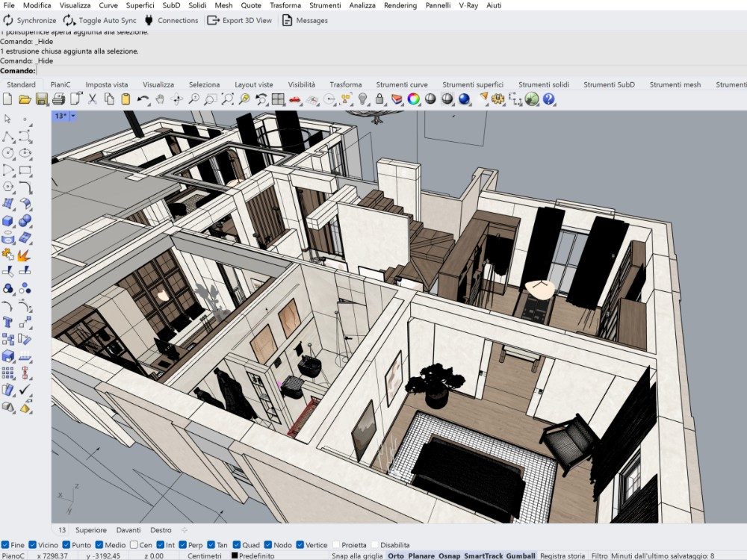Activate the Pan hand tool
747x560 pixels.
point(160,99)
